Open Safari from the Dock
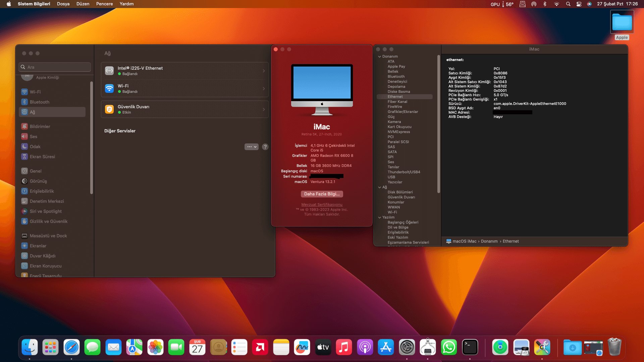This screenshot has width=644, height=362. pos(71,347)
